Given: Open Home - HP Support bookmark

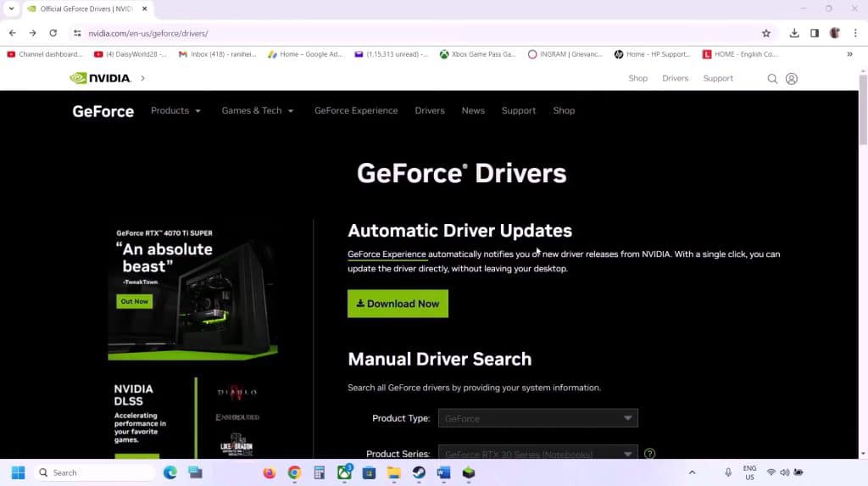Looking at the screenshot, I should click(652, 54).
